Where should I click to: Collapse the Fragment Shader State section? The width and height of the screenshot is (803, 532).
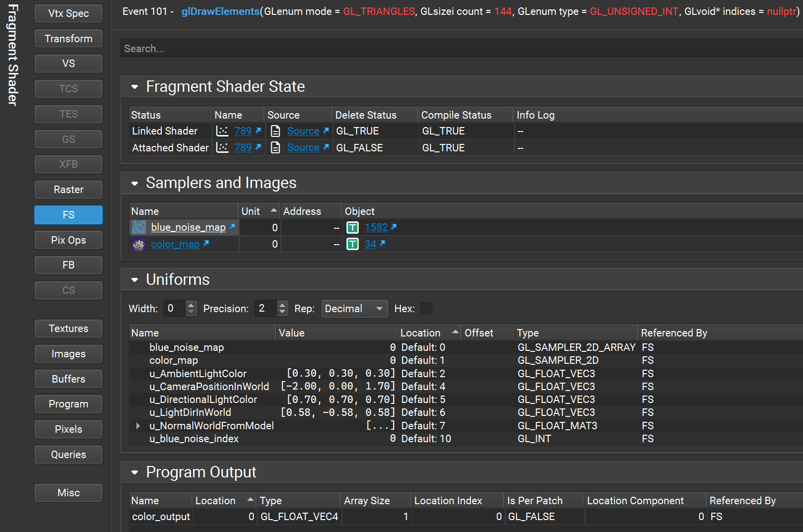[134, 87]
